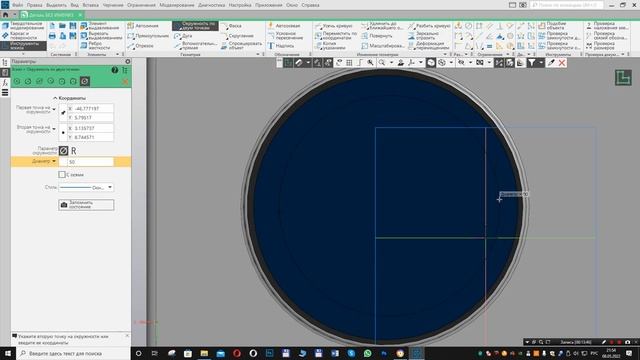Choose Элемент выдавливания command

pos(101,26)
